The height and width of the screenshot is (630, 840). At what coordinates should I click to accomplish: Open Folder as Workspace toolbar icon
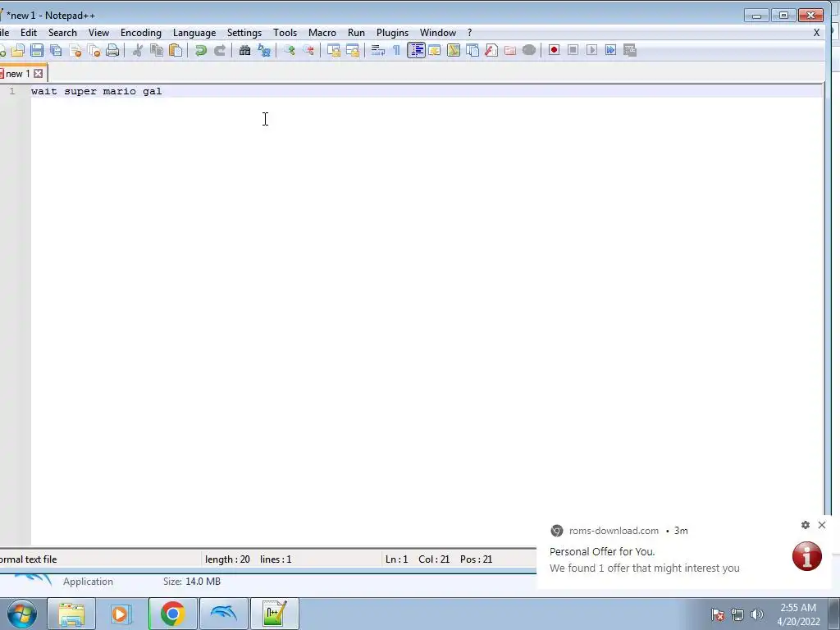pos(510,50)
